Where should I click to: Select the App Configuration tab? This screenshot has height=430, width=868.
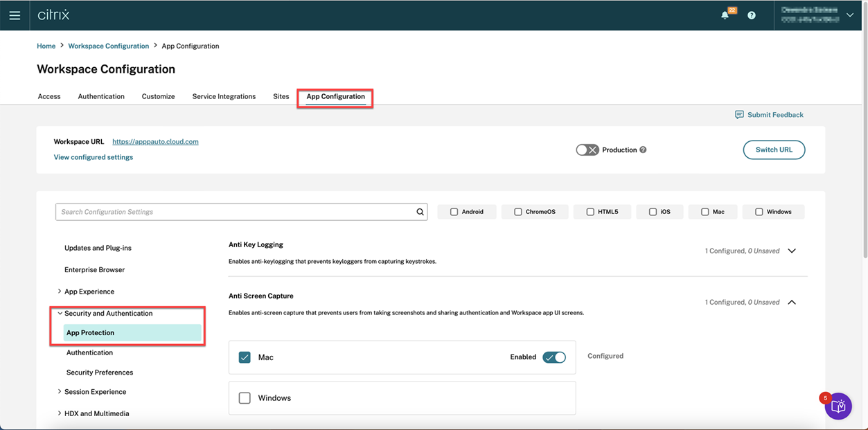(x=335, y=96)
